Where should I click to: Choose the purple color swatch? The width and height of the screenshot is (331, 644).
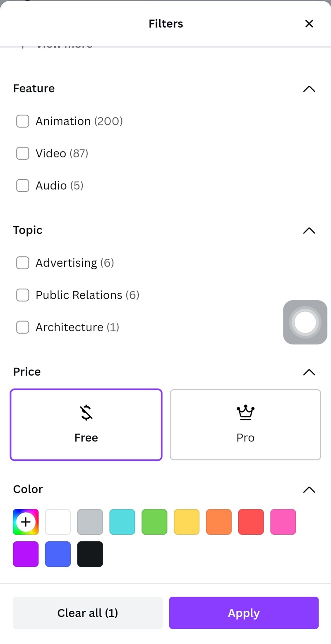26,554
